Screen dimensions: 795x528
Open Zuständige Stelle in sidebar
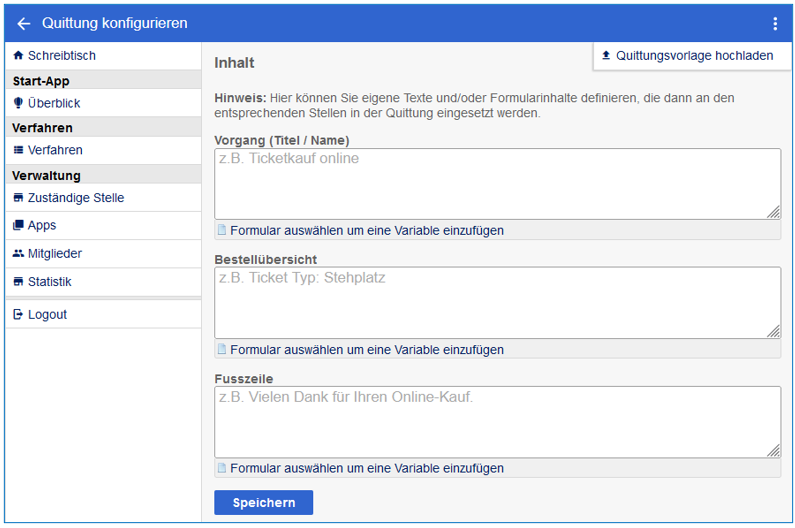[x=76, y=198]
